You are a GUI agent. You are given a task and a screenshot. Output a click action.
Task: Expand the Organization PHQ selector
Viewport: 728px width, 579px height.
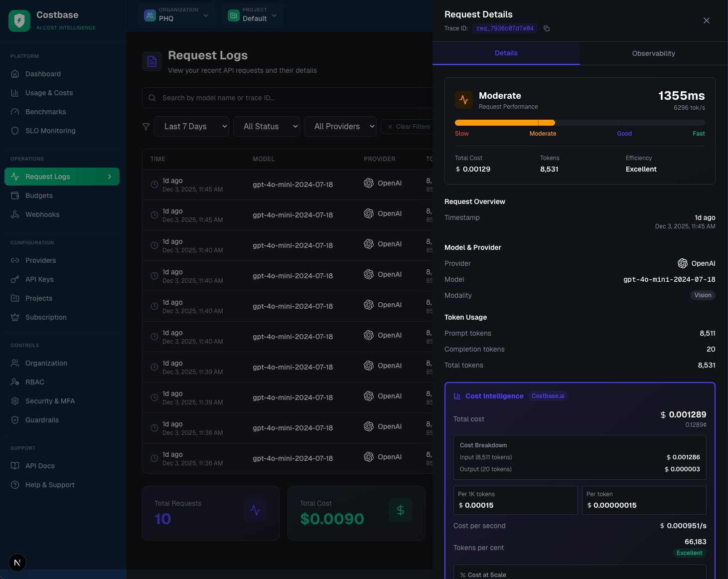[176, 15]
